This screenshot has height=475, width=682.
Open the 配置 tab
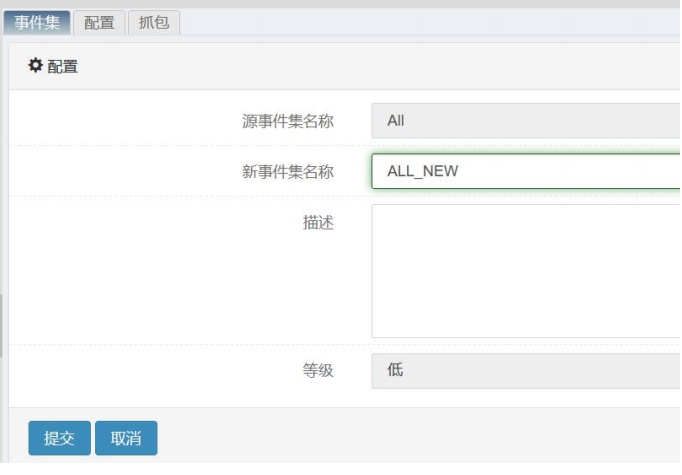click(99, 23)
